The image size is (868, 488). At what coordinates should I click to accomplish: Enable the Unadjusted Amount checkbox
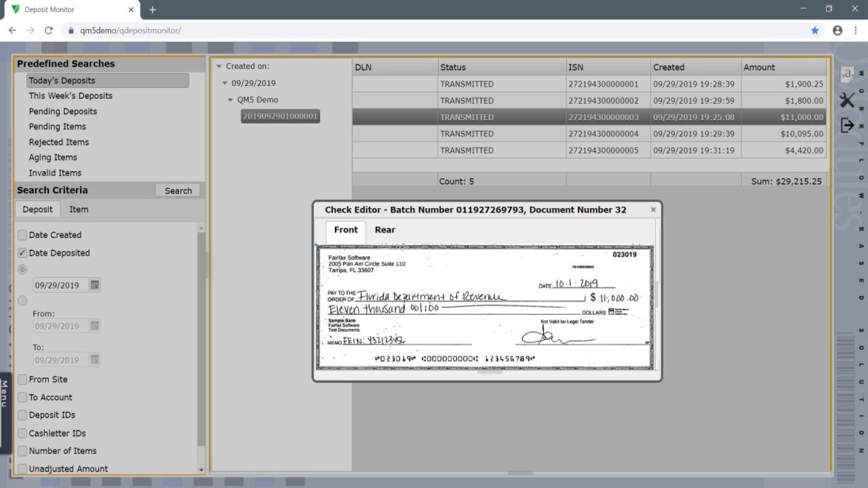[x=22, y=468]
